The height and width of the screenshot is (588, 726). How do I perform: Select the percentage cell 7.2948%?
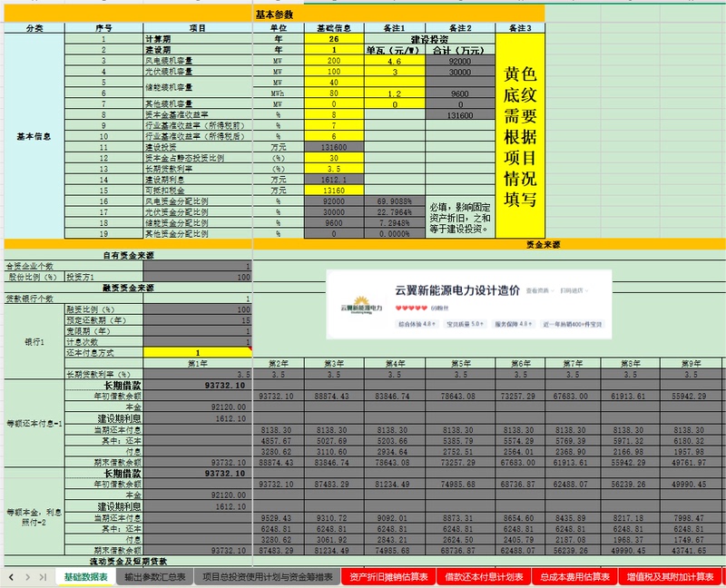[x=395, y=222]
